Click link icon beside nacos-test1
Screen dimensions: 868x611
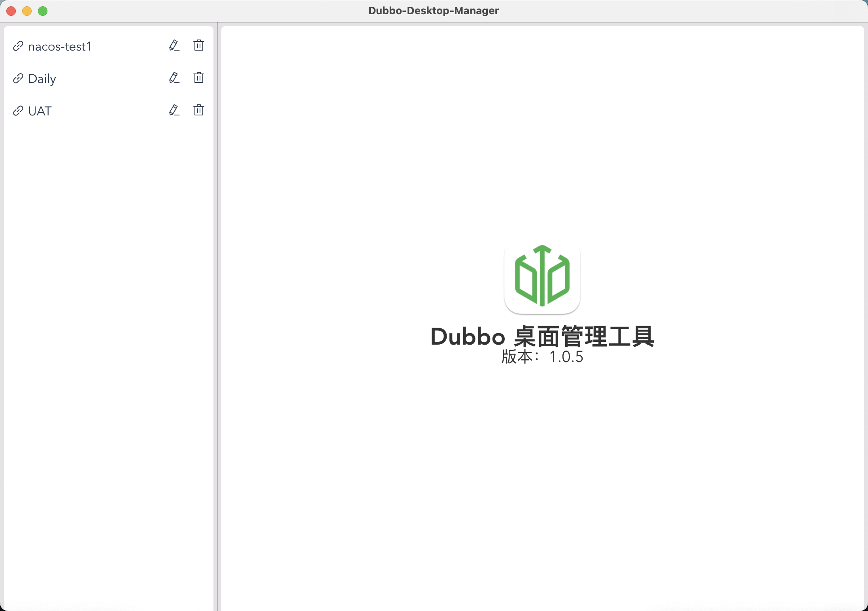tap(18, 46)
